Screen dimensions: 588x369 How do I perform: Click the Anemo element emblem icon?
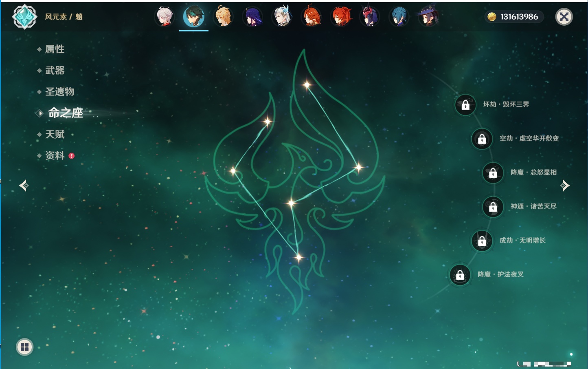(25, 17)
